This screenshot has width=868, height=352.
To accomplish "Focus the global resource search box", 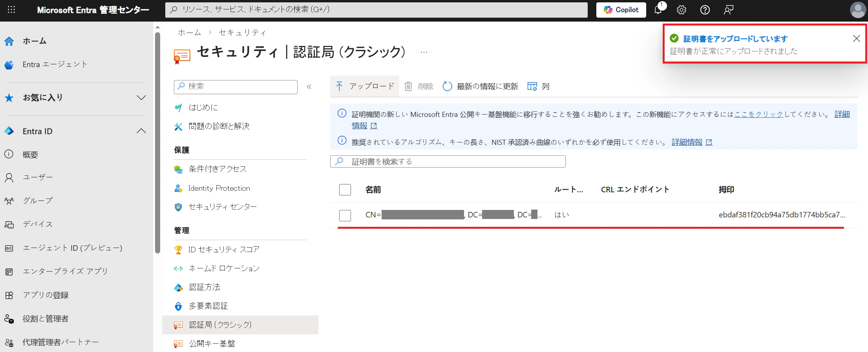I will [x=376, y=10].
